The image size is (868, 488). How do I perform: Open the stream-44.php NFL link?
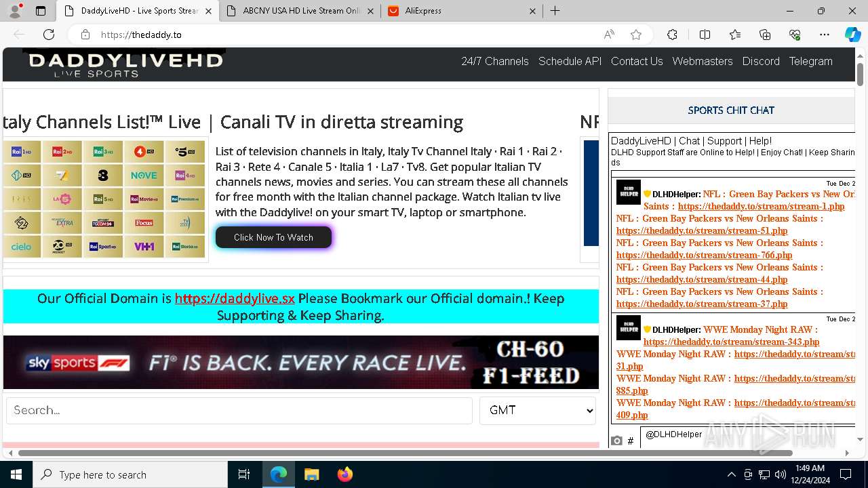coord(702,279)
